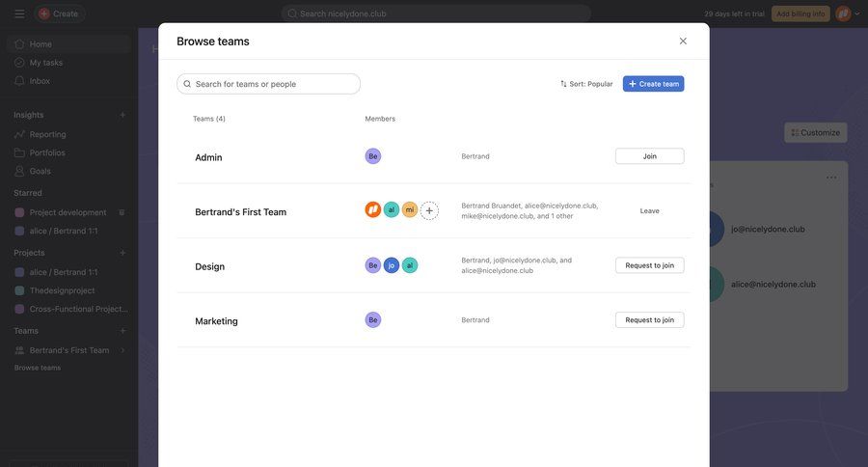Toggle the hamburger sidebar menu icon
The image size is (868, 467).
19,14
